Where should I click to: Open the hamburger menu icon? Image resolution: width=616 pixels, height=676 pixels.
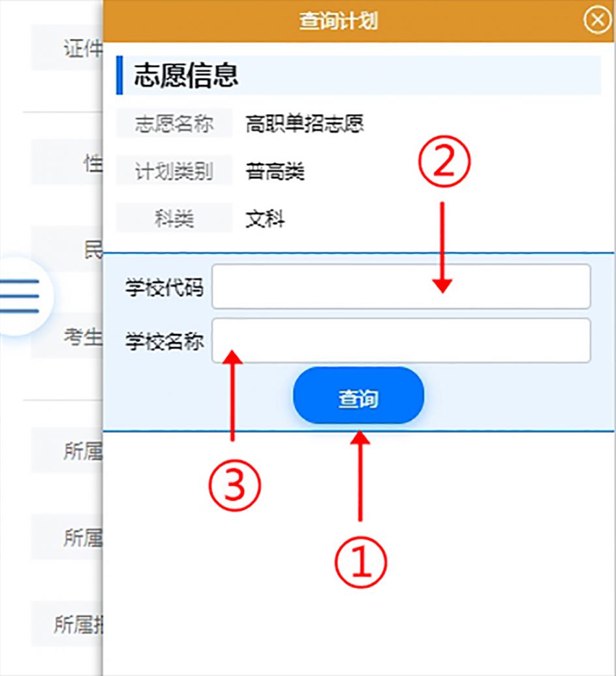(20, 296)
